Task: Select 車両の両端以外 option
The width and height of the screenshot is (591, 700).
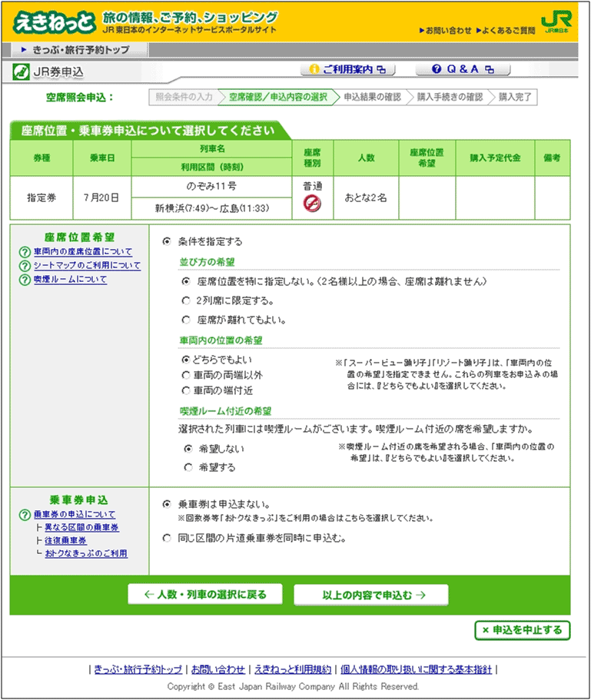Action: point(186,376)
